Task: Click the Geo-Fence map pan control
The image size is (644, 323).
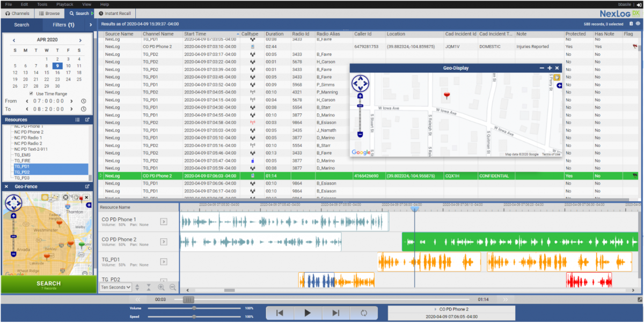Action: pos(13,203)
